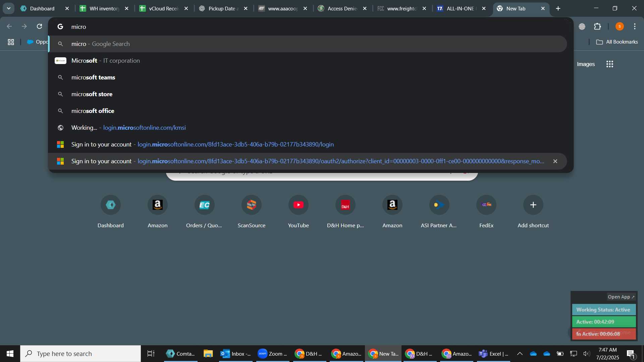
Task: Open ScanSource shortcut tile
Action: click(252, 212)
